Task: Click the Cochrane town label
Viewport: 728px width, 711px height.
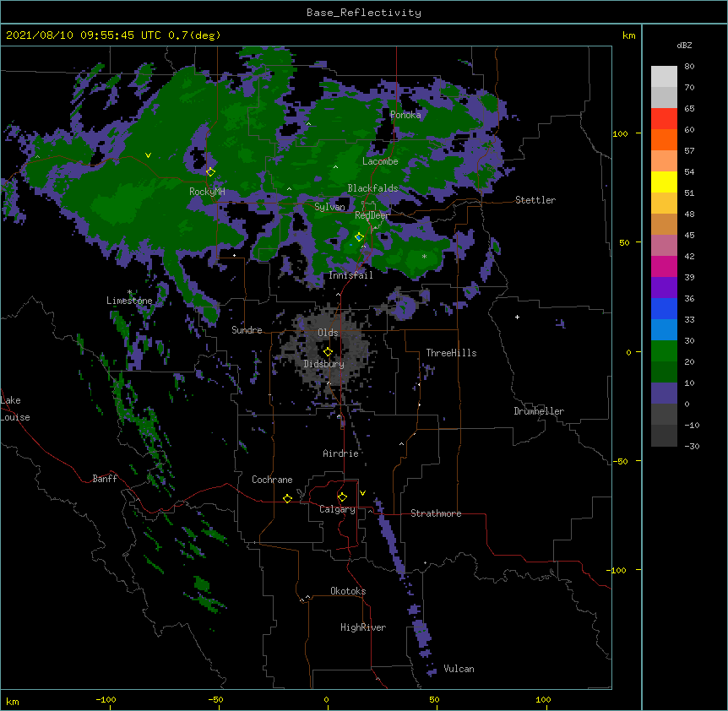Action: coord(272,480)
